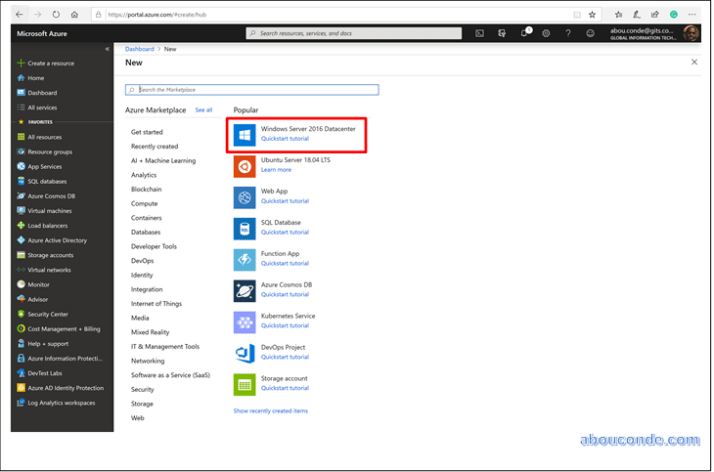Image resolution: width=714 pixels, height=472 pixels.
Task: Click the Ubuntu Server 18.04 LTS icon
Action: (x=245, y=165)
